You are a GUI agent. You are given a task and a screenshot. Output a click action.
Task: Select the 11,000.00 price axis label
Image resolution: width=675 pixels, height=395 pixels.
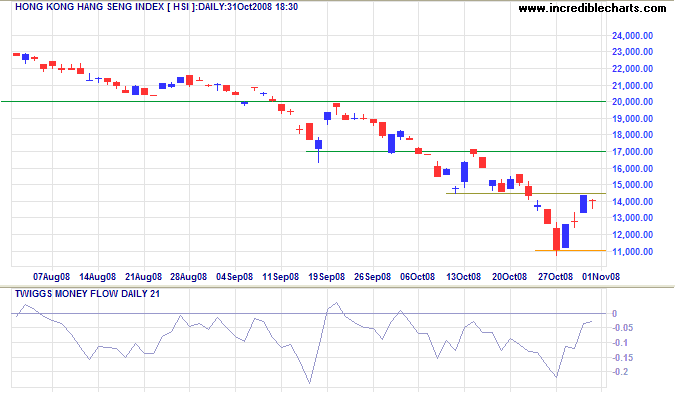point(632,252)
